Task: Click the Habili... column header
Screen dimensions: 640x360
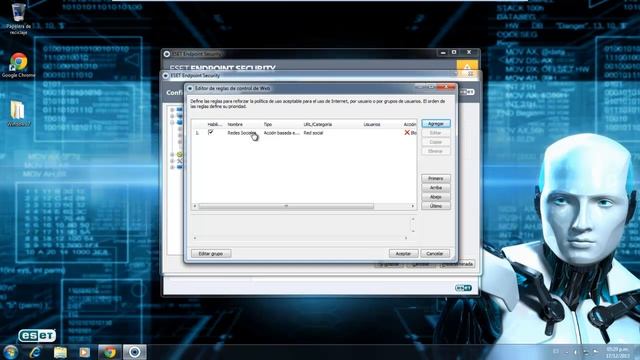Action: click(x=215, y=124)
